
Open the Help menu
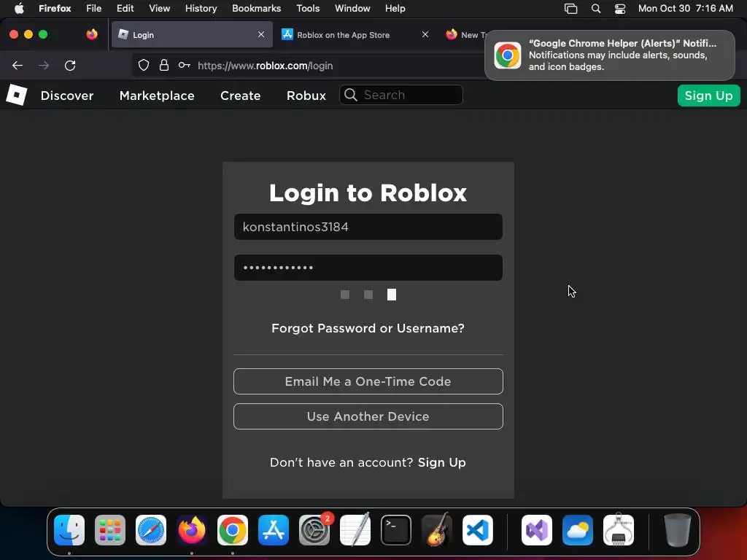point(395,9)
